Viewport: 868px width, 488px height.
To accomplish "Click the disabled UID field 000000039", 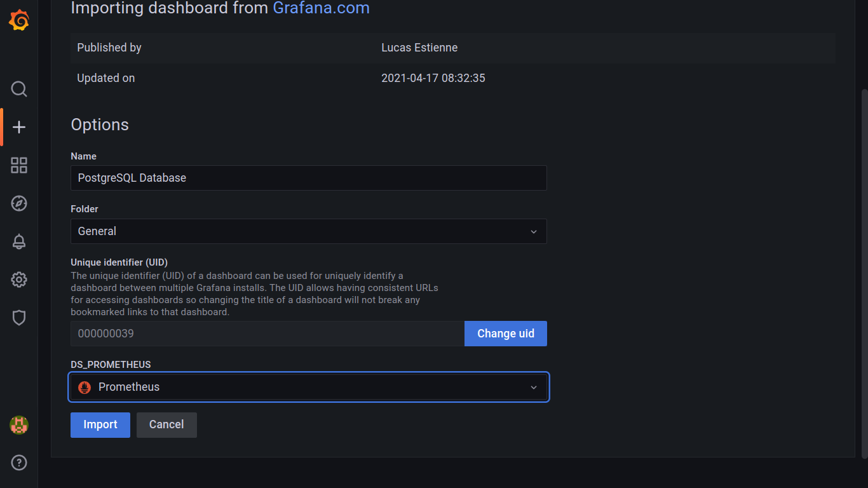I will point(267,334).
